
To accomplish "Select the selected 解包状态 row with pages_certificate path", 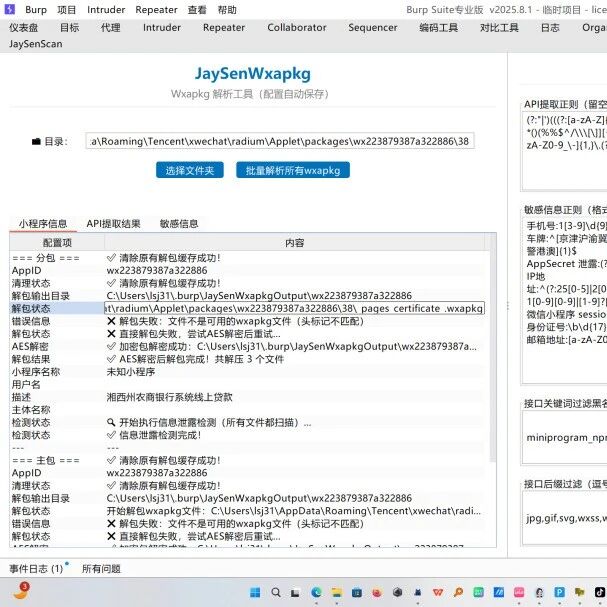I will (248, 308).
